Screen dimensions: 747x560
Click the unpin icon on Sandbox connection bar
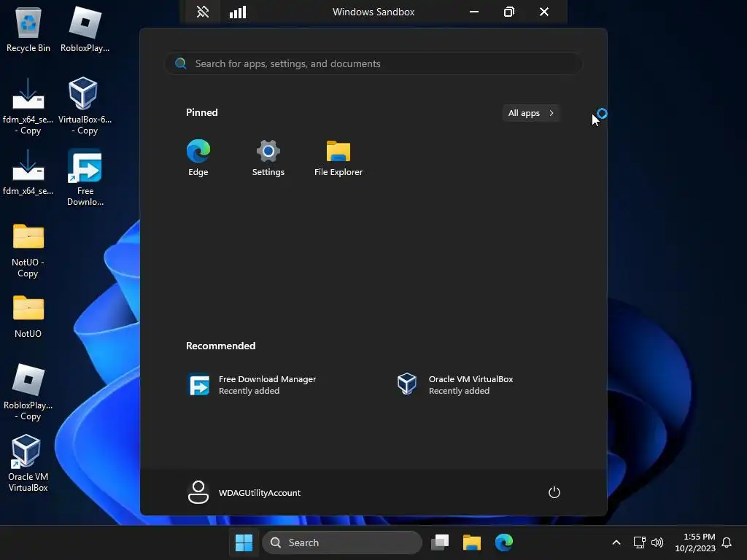(203, 12)
